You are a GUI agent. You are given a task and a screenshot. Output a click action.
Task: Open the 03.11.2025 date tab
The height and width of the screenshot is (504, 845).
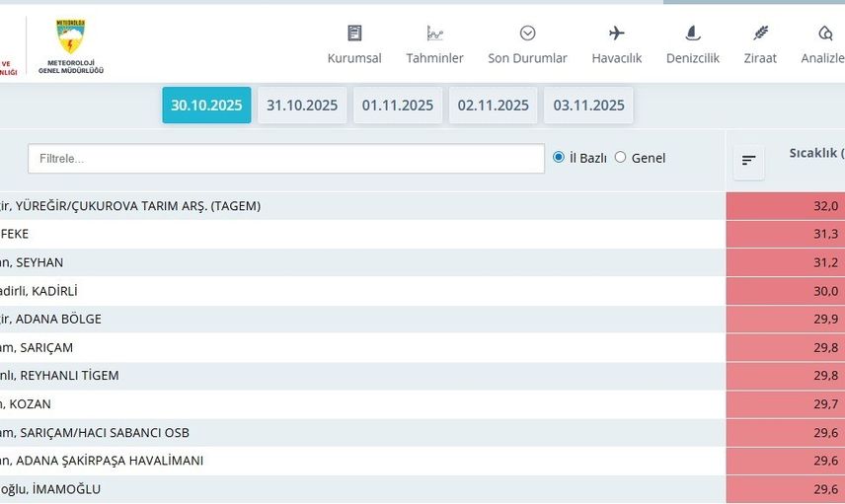[588, 106]
